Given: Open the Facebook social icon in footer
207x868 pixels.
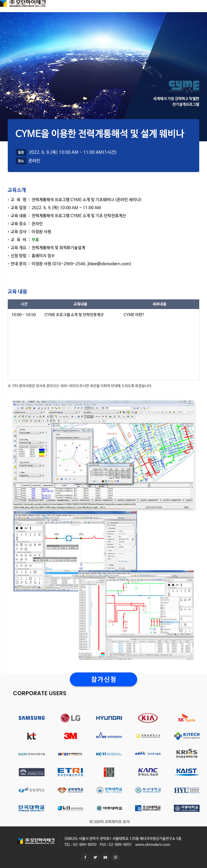Looking at the screenshot, I should [85, 857].
